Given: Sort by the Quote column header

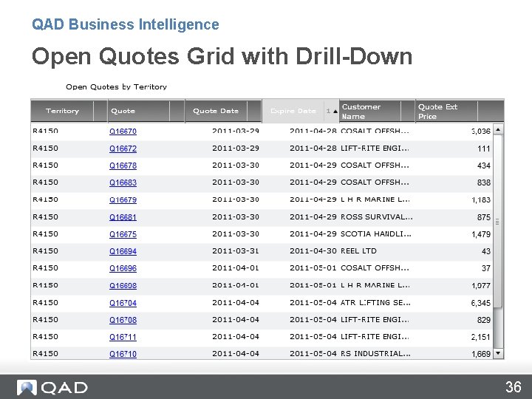Looking at the screenshot, I should pyautogui.click(x=146, y=111).
